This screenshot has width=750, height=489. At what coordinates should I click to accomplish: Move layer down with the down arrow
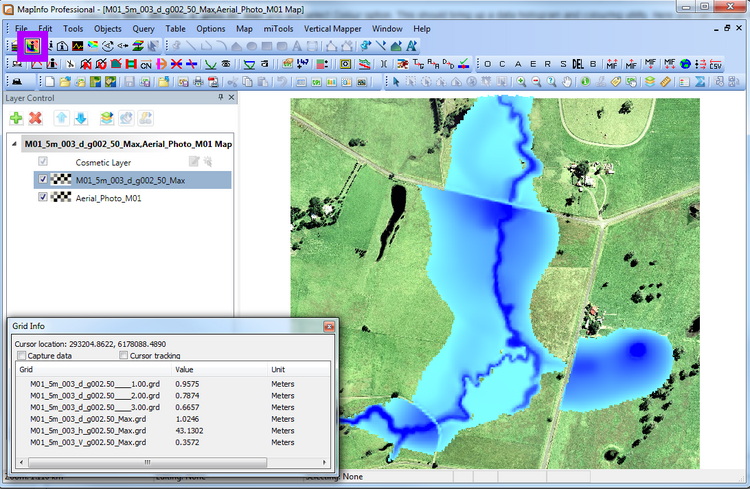pos(80,118)
